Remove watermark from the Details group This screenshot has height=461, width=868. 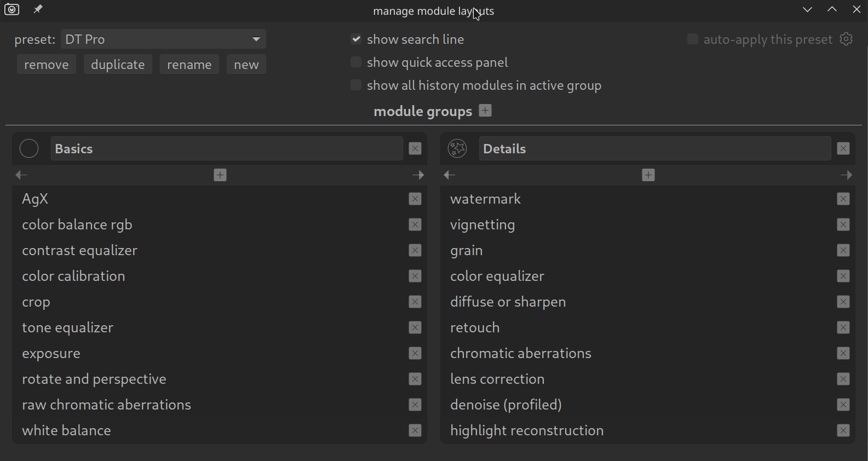tap(843, 199)
